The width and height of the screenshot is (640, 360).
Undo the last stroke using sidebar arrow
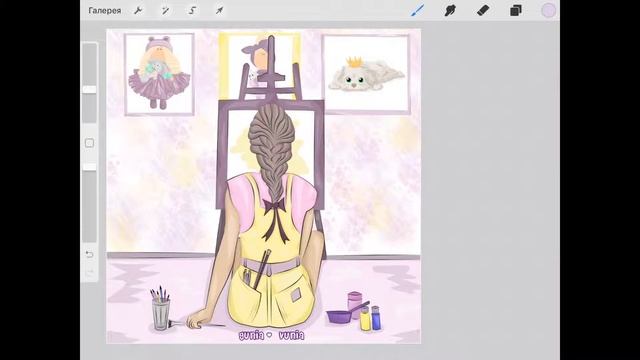tap(90, 254)
